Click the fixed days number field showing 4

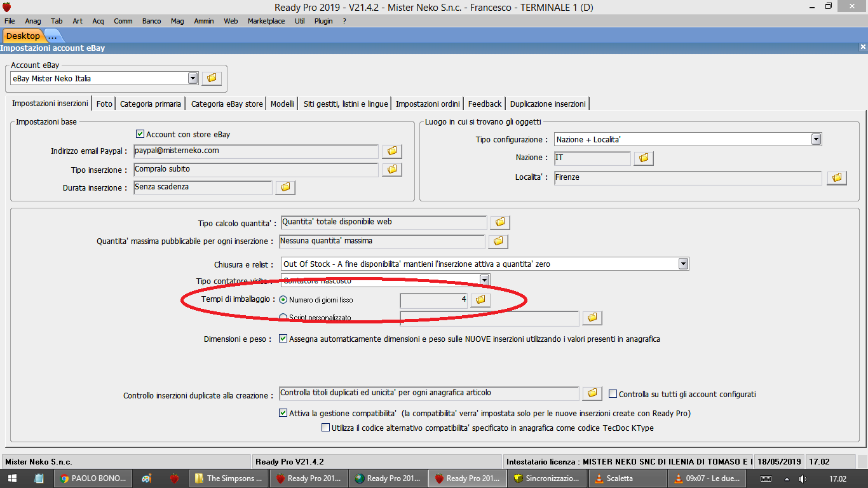click(434, 299)
